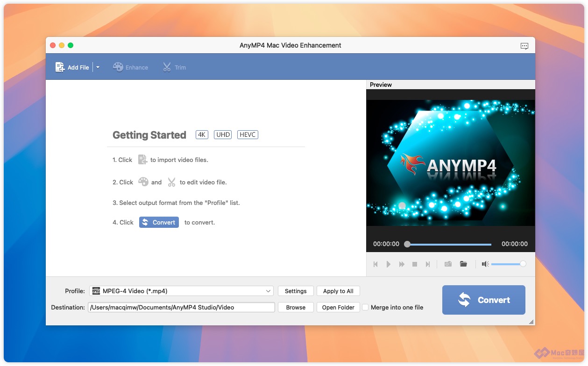Image resolution: width=588 pixels, height=366 pixels.
Task: Click the preview video thumbnail
Action: [451, 162]
